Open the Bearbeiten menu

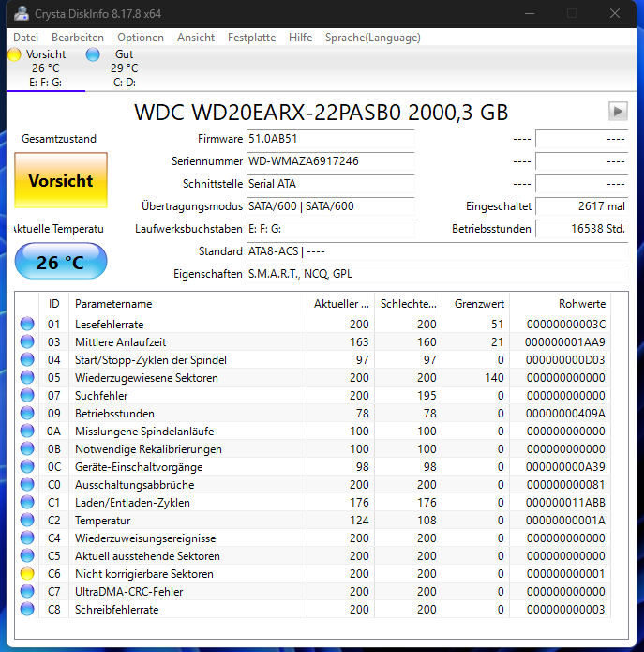point(78,38)
